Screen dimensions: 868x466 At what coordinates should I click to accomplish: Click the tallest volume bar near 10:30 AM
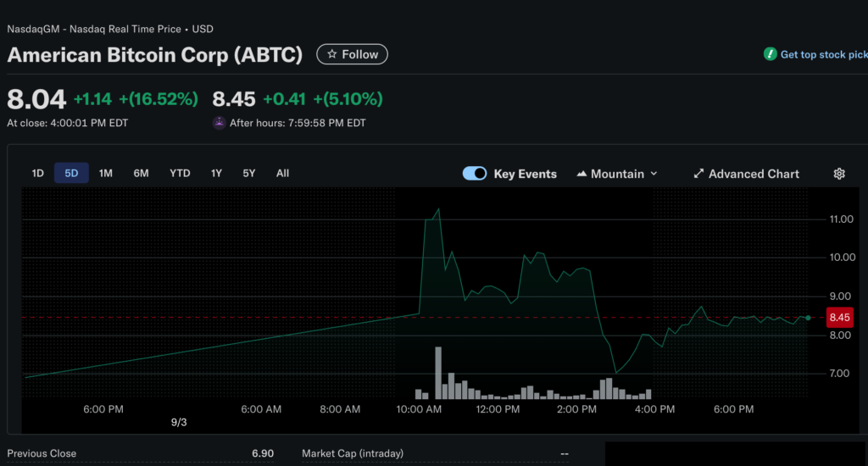click(x=438, y=373)
